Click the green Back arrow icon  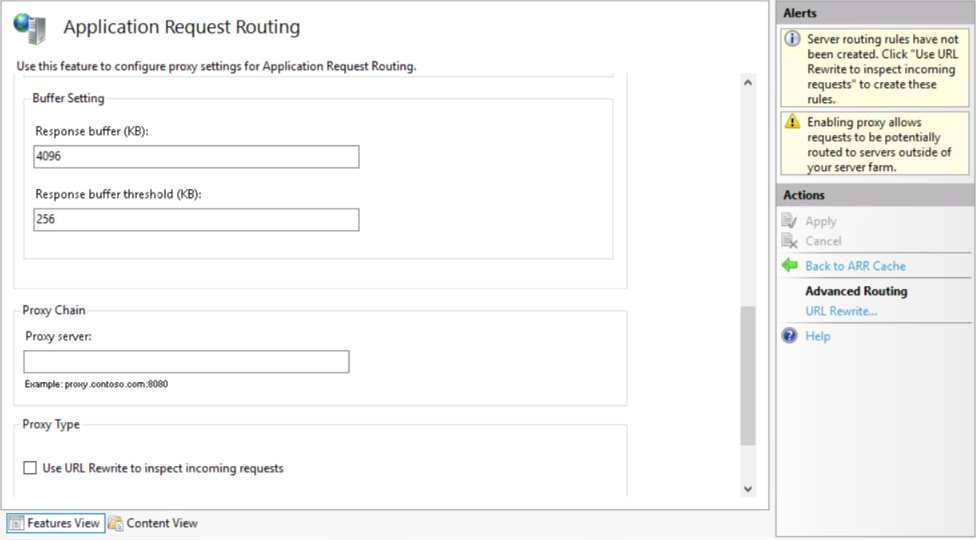pos(789,266)
